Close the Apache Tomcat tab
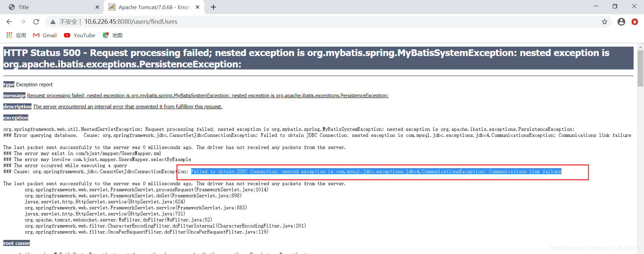 point(198,7)
